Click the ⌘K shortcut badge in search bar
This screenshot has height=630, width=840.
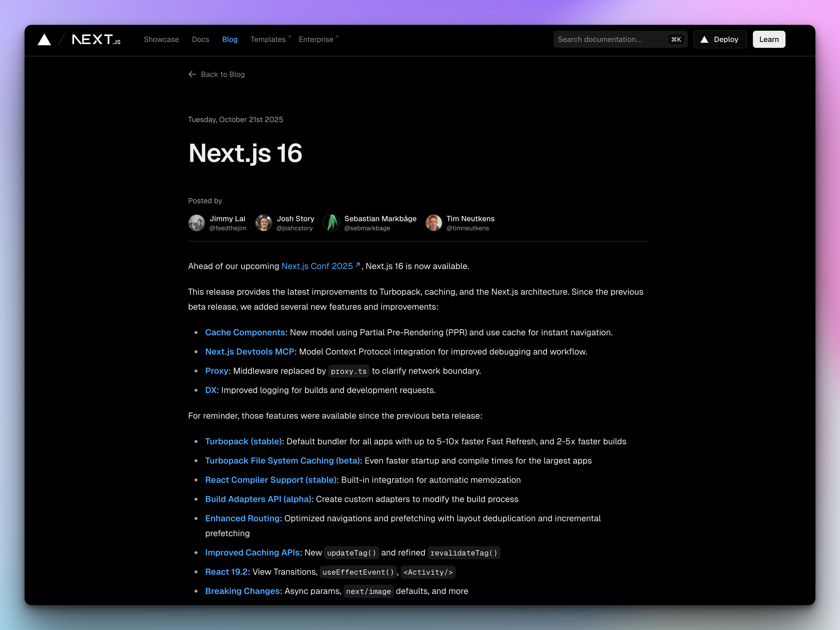(x=676, y=39)
